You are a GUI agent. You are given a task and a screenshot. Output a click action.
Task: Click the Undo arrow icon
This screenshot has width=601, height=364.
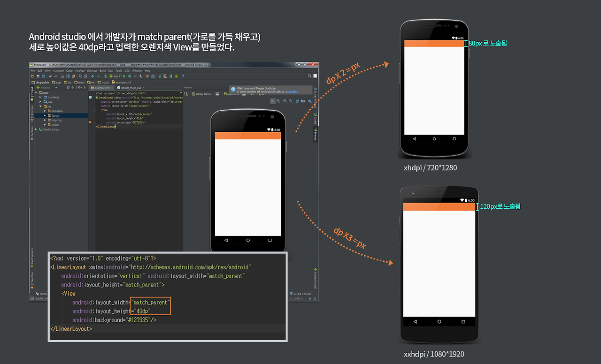[x=50, y=76]
